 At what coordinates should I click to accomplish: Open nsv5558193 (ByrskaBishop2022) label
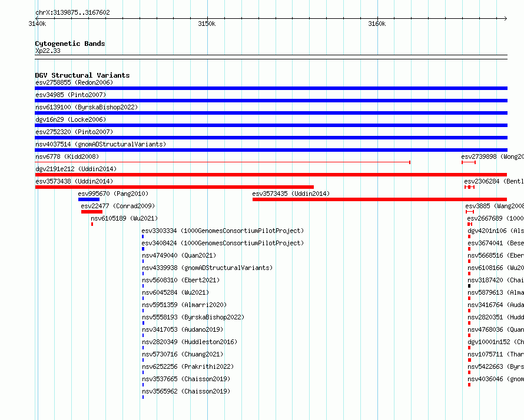pyautogui.click(x=193, y=317)
